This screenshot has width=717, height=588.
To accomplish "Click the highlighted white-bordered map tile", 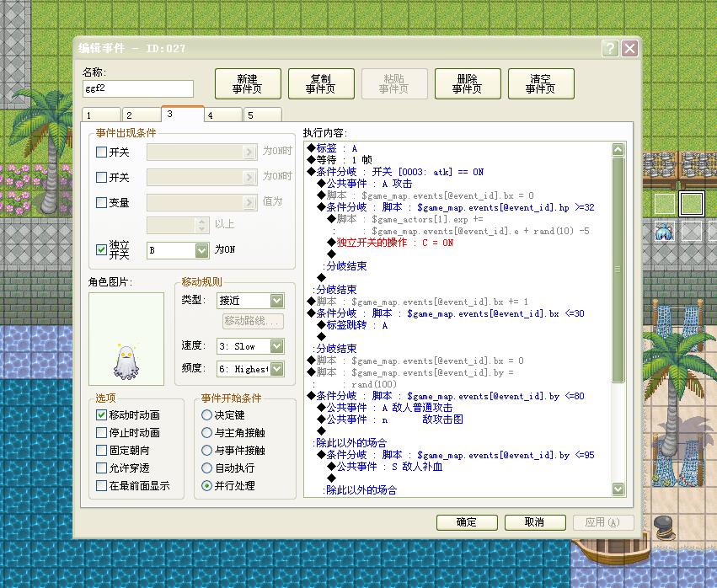I will (691, 203).
